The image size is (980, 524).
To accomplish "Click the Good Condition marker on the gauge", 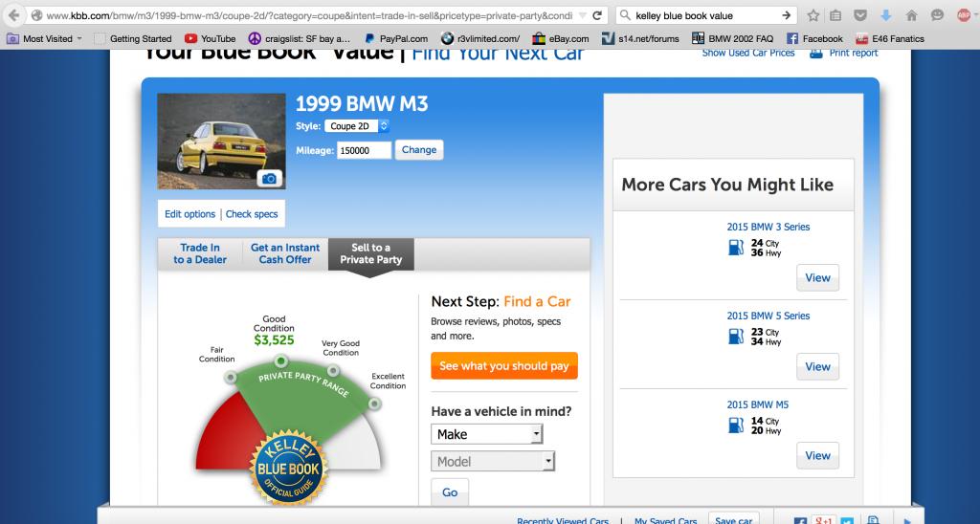I will (280, 360).
